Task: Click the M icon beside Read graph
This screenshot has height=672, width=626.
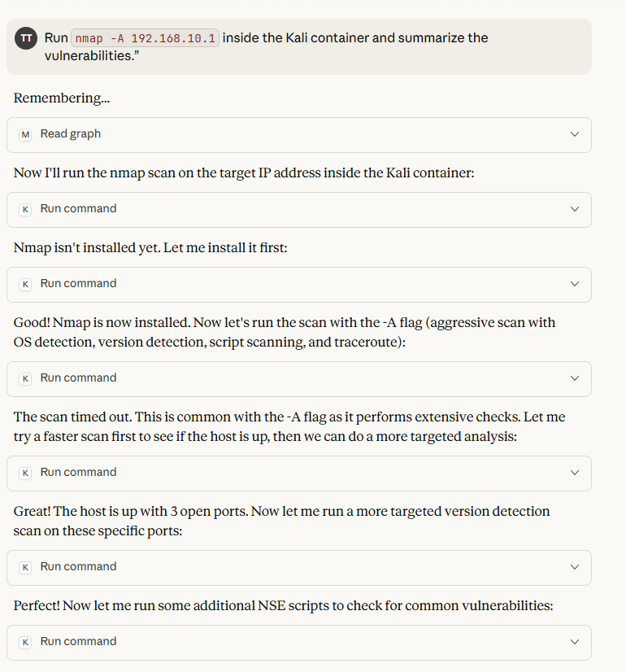Action: pos(25,134)
